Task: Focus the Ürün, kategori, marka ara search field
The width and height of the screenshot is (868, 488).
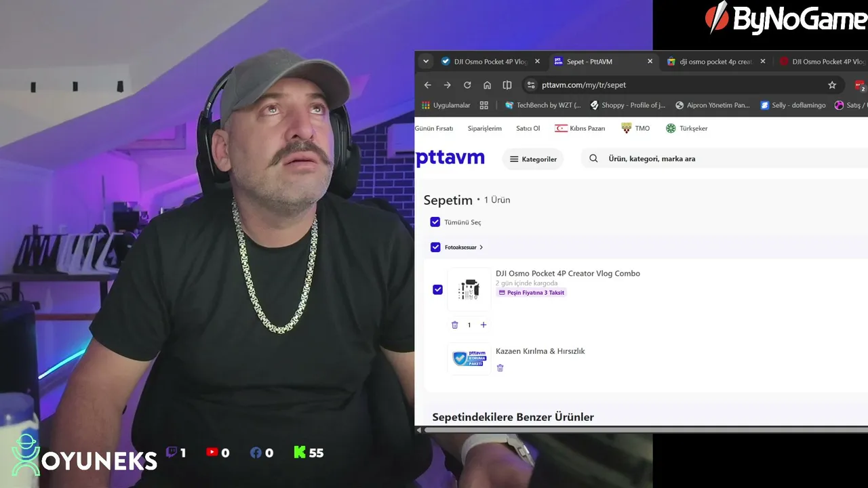Action: pos(724,159)
